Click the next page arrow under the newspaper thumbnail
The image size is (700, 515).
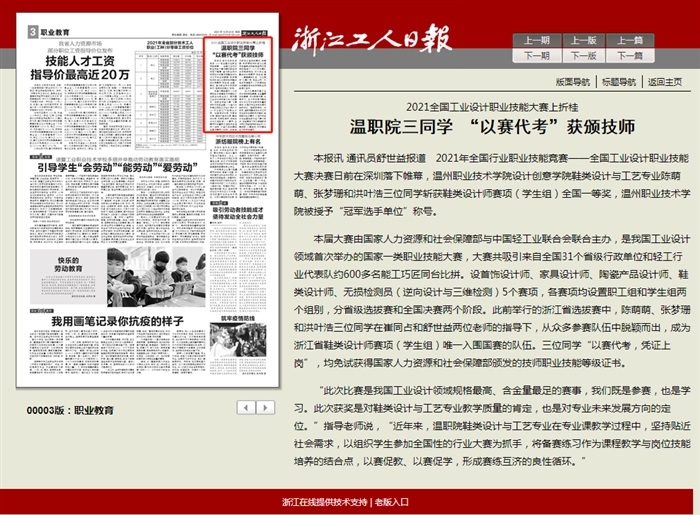pos(269,408)
